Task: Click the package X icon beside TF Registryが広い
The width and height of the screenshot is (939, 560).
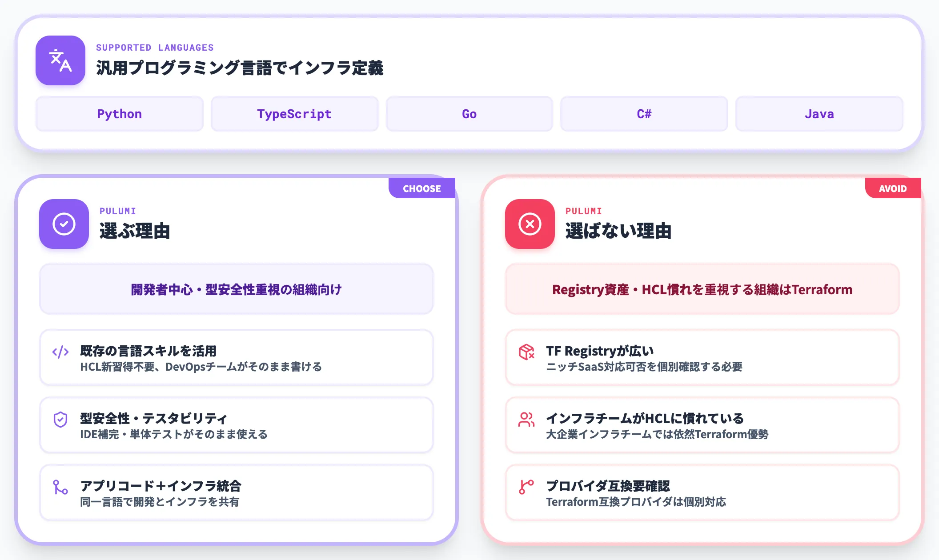Action: coord(526,352)
